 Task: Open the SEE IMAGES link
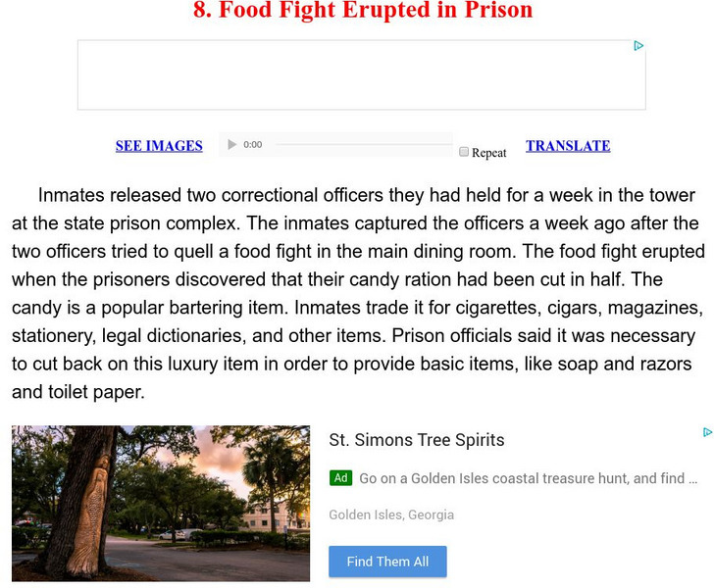point(159,146)
